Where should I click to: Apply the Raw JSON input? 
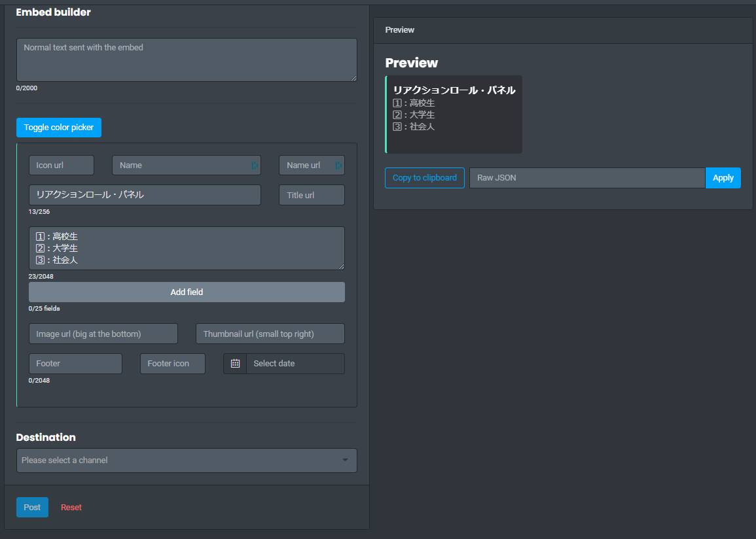[x=723, y=177]
